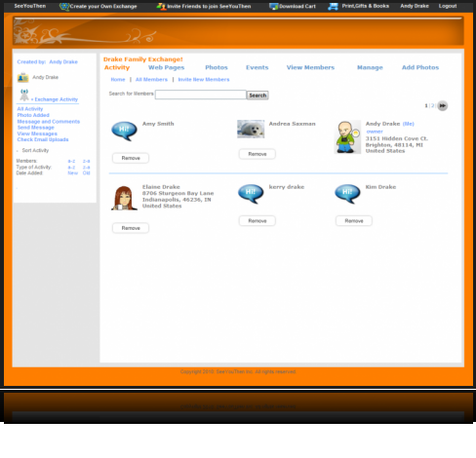Click the Create your Own Exchange icon

(x=64, y=7)
